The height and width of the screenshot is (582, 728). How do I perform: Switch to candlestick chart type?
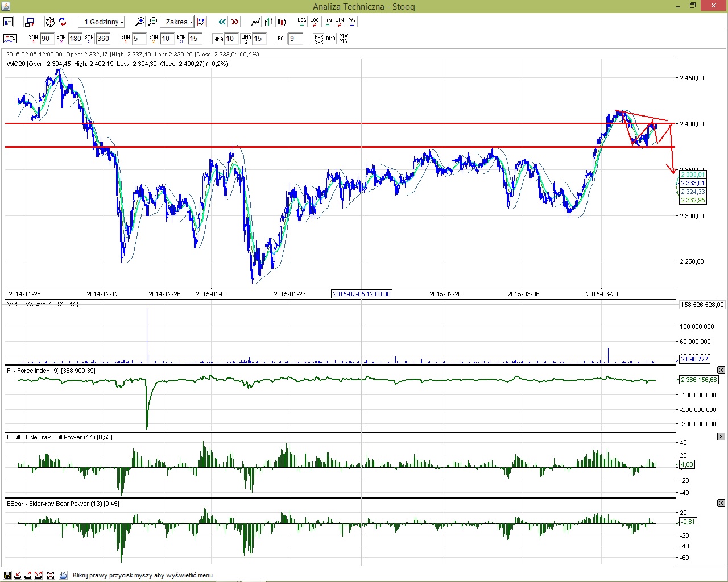282,22
